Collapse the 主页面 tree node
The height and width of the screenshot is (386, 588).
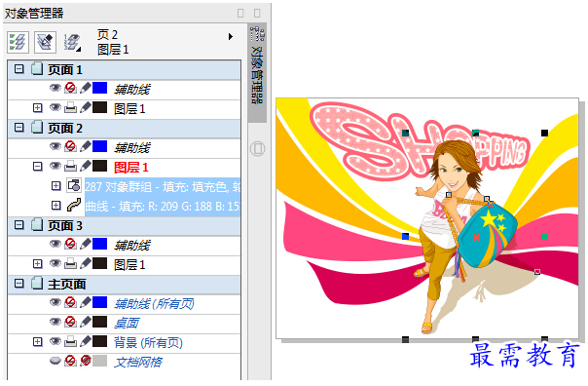(18, 284)
